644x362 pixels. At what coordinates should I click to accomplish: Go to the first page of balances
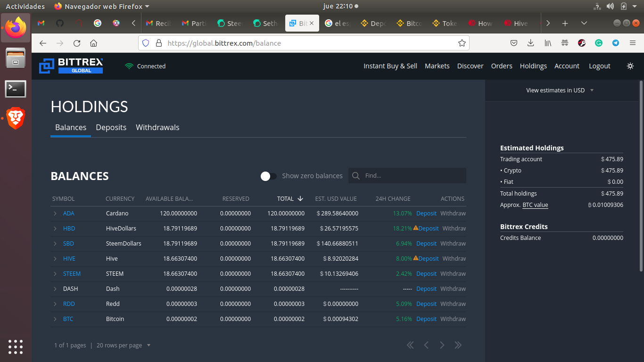point(410,345)
